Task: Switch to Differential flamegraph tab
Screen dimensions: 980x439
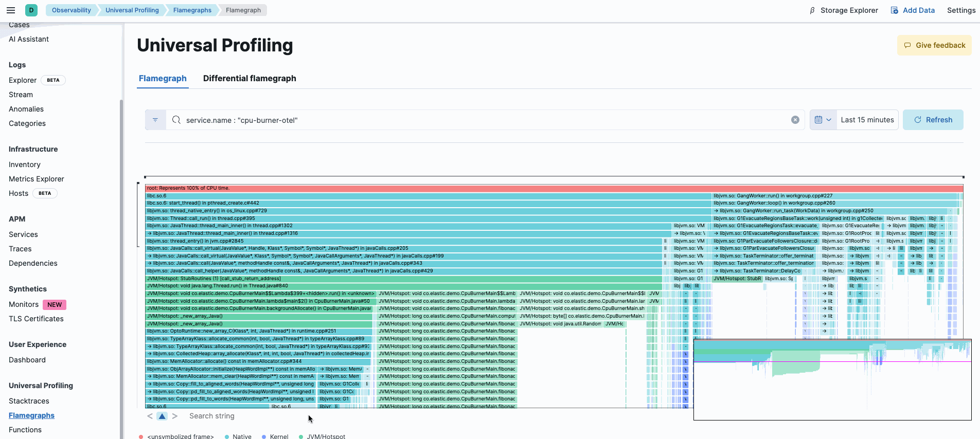Action: 250,78
